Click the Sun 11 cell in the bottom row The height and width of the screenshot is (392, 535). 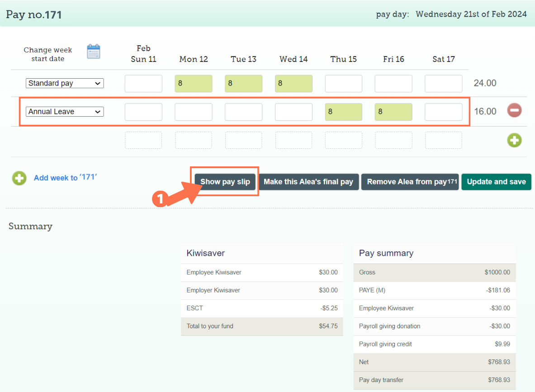(x=143, y=140)
